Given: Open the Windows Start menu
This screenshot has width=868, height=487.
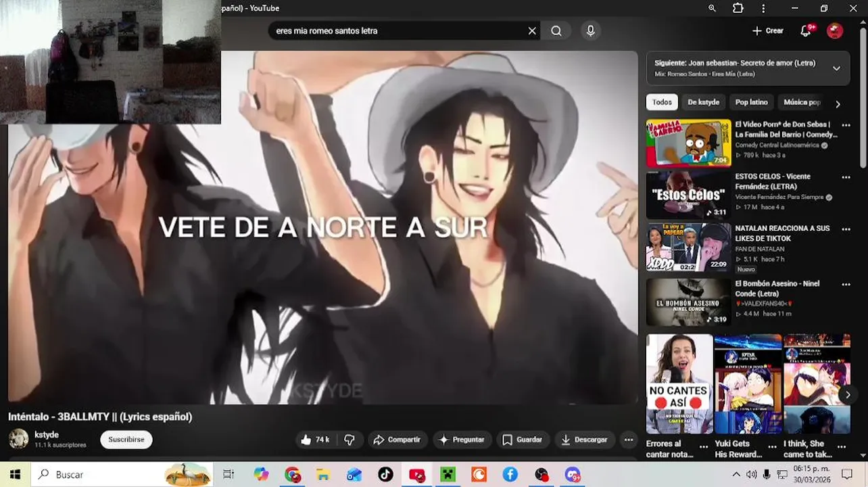Looking at the screenshot, I should [15, 475].
